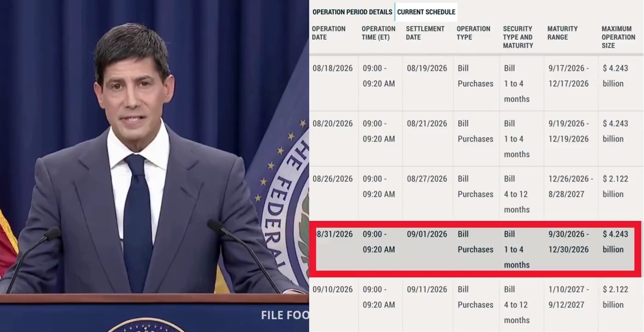Image resolution: width=644 pixels, height=332 pixels.
Task: Click the Operation Time (ET) column header
Action: (378, 33)
